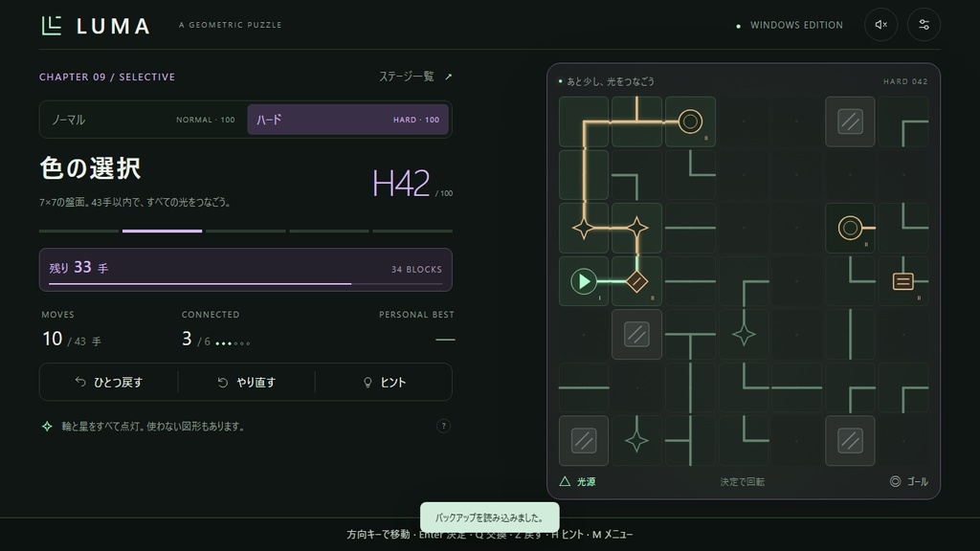
Task: Click the H42 level number
Action: 401,183
